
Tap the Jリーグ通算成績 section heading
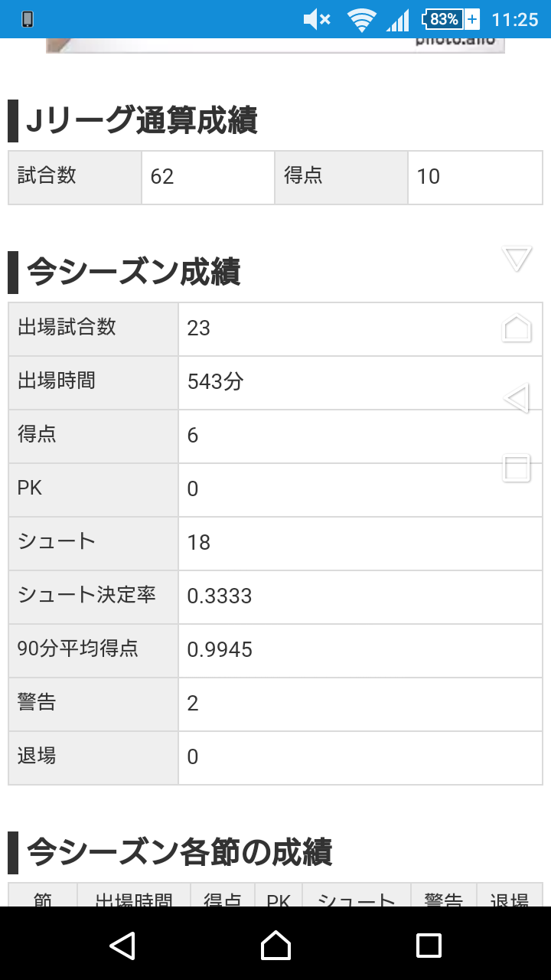pyautogui.click(x=142, y=121)
